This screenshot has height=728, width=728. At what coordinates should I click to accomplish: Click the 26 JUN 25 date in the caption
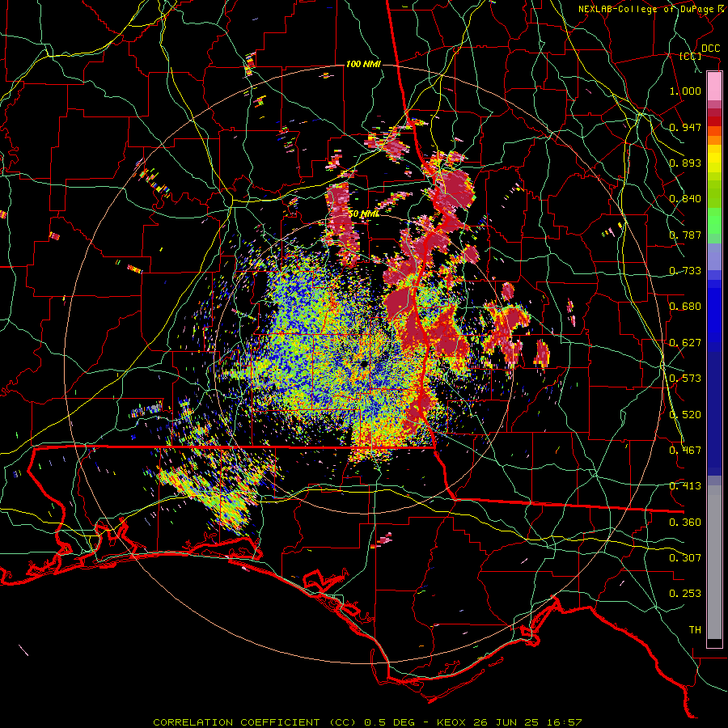pyautogui.click(x=506, y=722)
